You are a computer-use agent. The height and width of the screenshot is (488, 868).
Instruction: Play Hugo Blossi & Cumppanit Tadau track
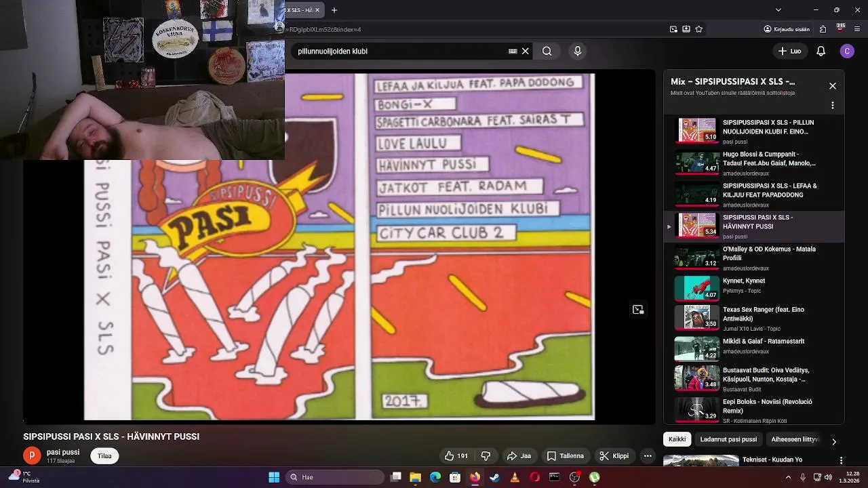754,163
